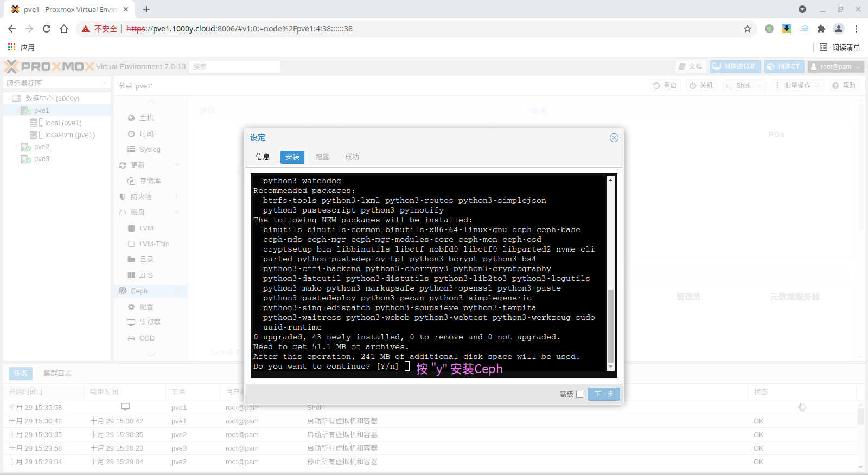Viewport: 868px width, 475px height.
Task: Click the browser extensions puzzle icon
Action: click(821, 29)
